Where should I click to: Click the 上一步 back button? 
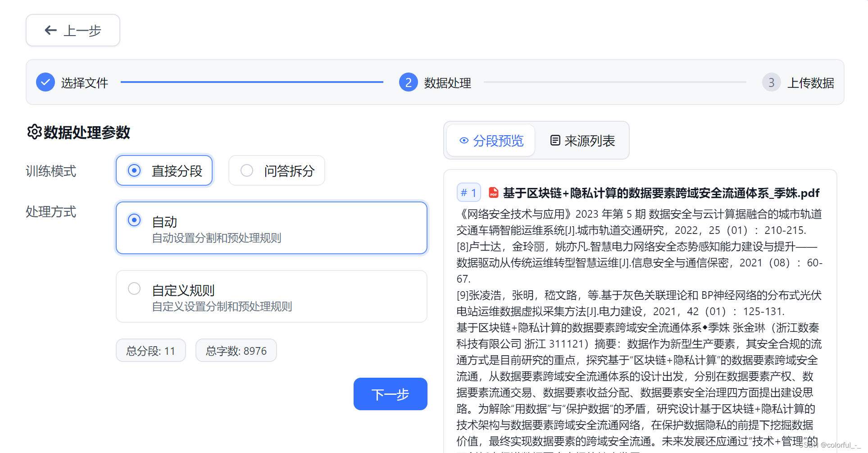coord(73,30)
